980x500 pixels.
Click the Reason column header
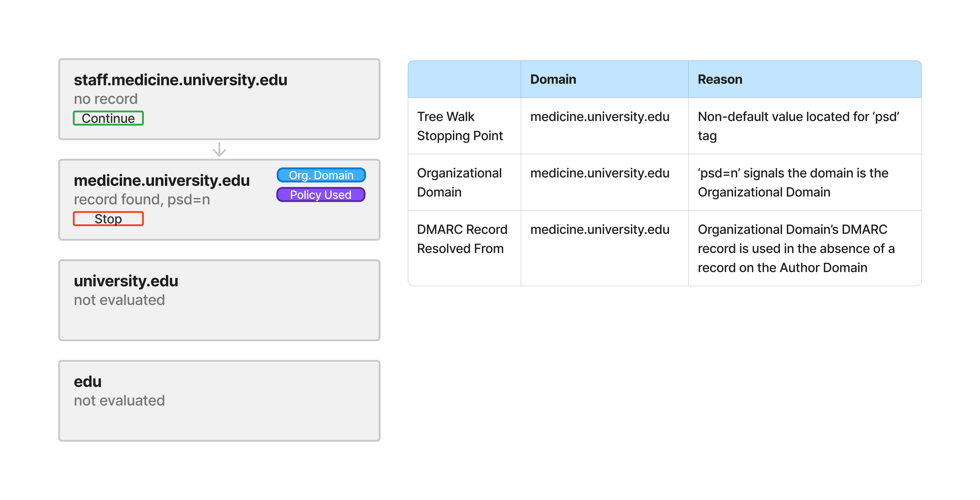(x=805, y=79)
